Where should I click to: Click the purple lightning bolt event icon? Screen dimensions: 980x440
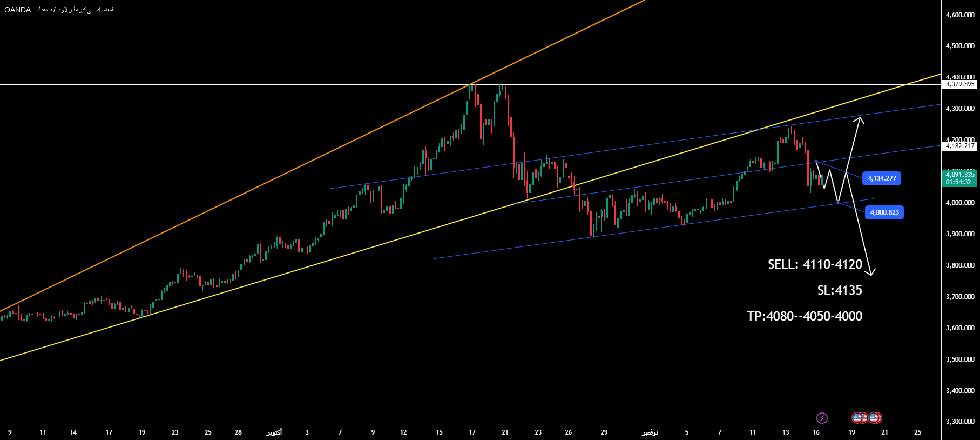pos(821,418)
